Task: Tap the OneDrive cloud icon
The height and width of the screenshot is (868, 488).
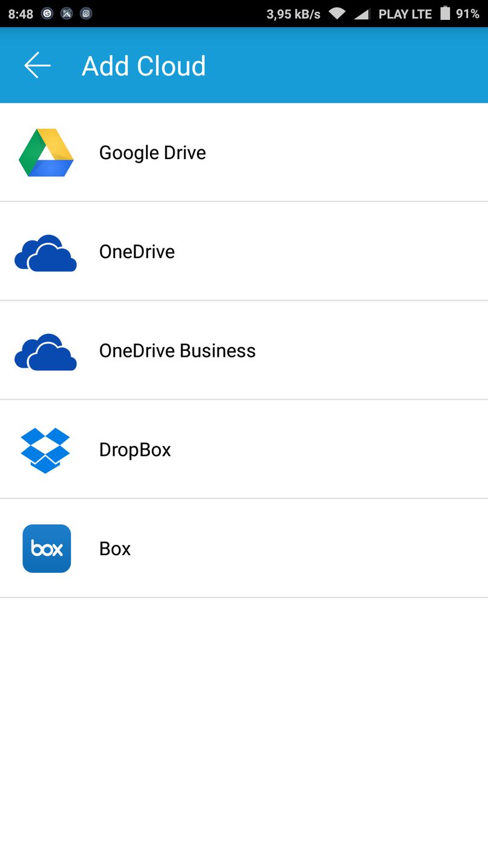Action: 46,253
